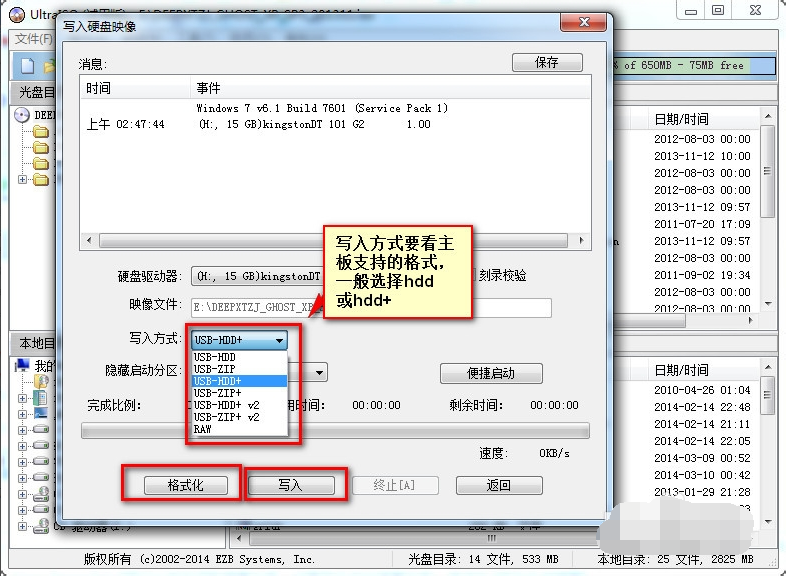Select USB-HDD+ v2 in the list
This screenshot has height=576, width=786.
pos(226,405)
